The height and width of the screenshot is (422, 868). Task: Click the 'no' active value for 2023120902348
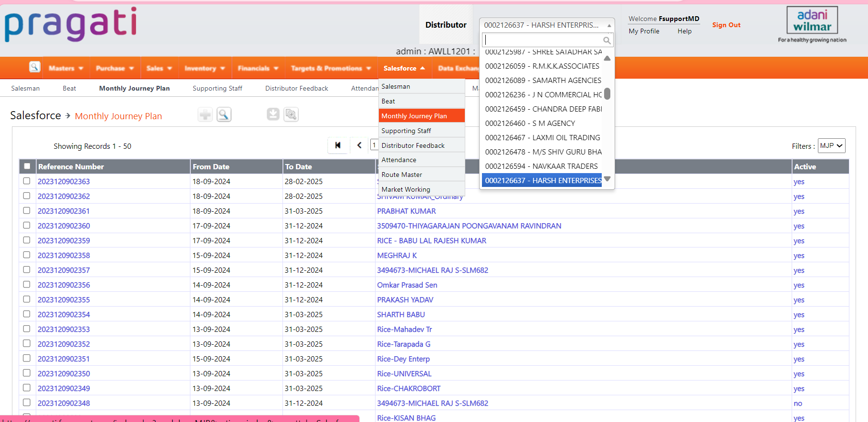[x=798, y=403]
